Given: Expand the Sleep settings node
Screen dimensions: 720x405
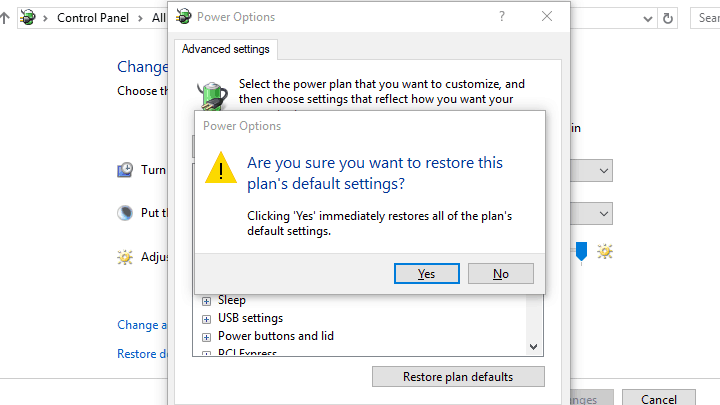Looking at the screenshot, I should 207,300.
